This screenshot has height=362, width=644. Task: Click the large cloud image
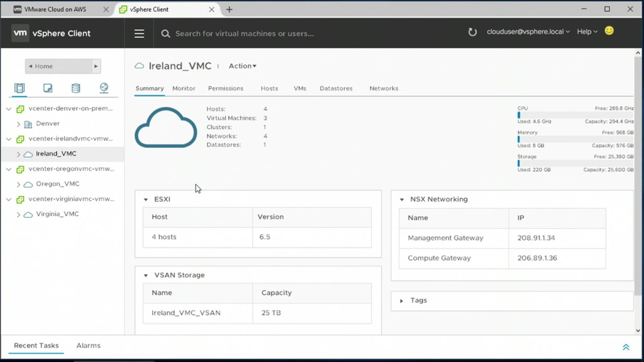(166, 128)
